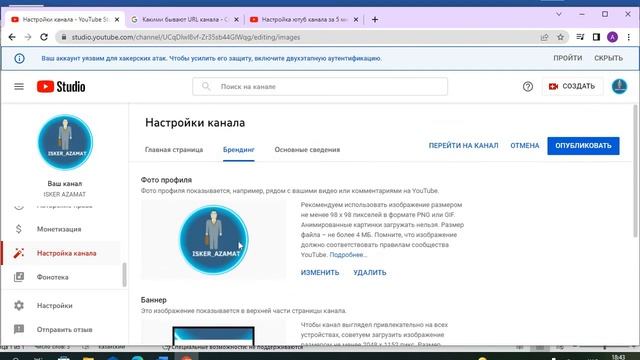640x360 pixels.
Task: Close the 'Настройка ютуб канала' tab
Action: [x=356, y=19]
